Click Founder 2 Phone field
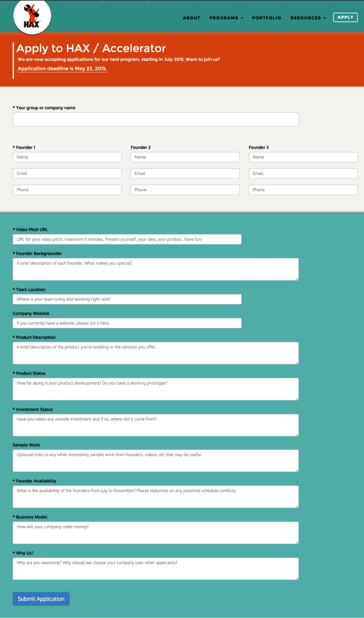The image size is (364, 618). pos(185,190)
